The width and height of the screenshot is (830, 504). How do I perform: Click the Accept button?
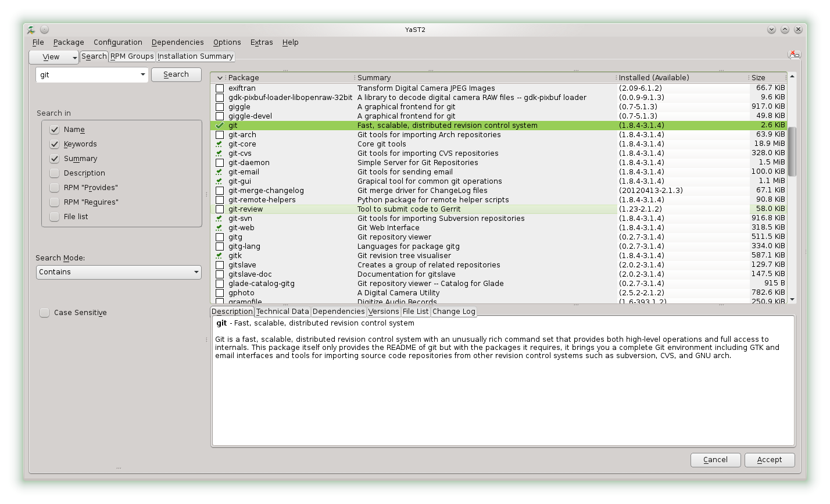pos(770,460)
